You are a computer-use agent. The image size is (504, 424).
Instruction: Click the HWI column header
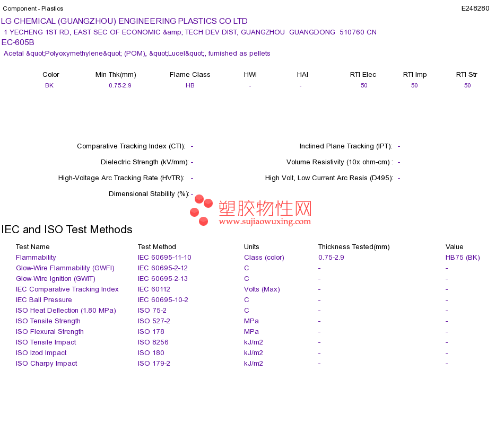(250, 75)
